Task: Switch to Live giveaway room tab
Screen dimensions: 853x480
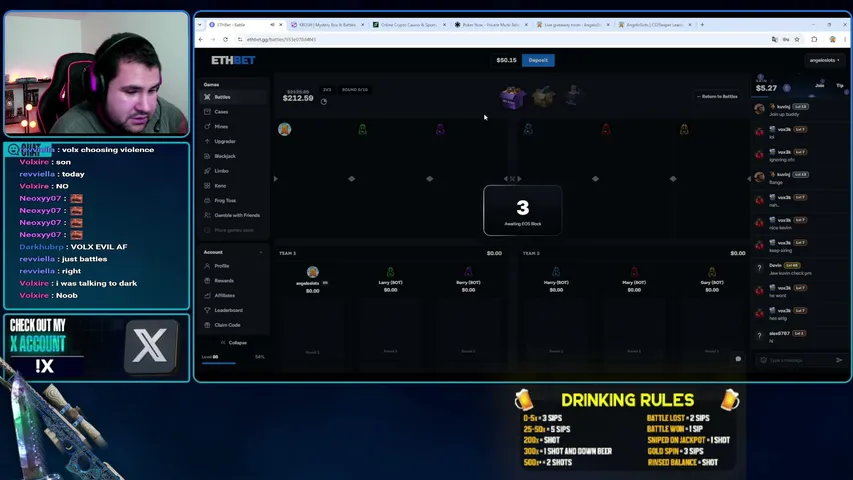Action: click(x=573, y=25)
